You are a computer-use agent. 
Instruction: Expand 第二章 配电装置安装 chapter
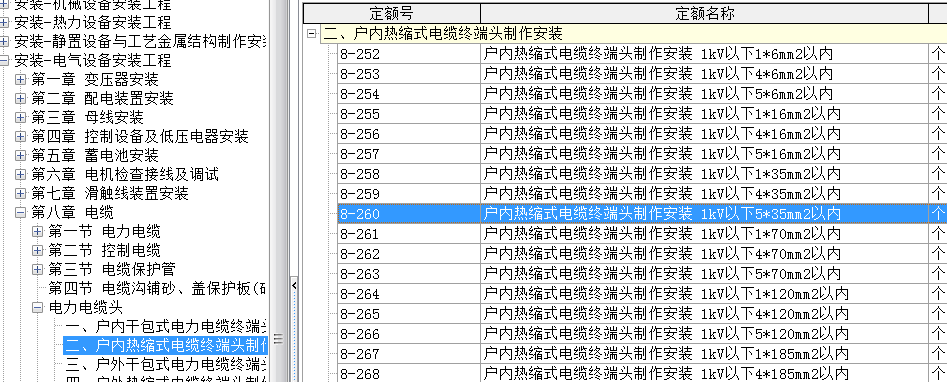coord(21,99)
